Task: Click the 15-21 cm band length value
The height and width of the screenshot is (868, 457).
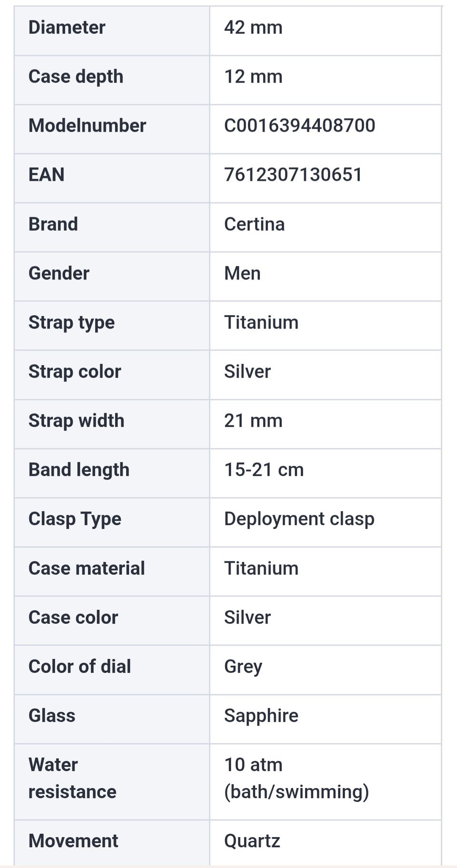Action: (264, 469)
